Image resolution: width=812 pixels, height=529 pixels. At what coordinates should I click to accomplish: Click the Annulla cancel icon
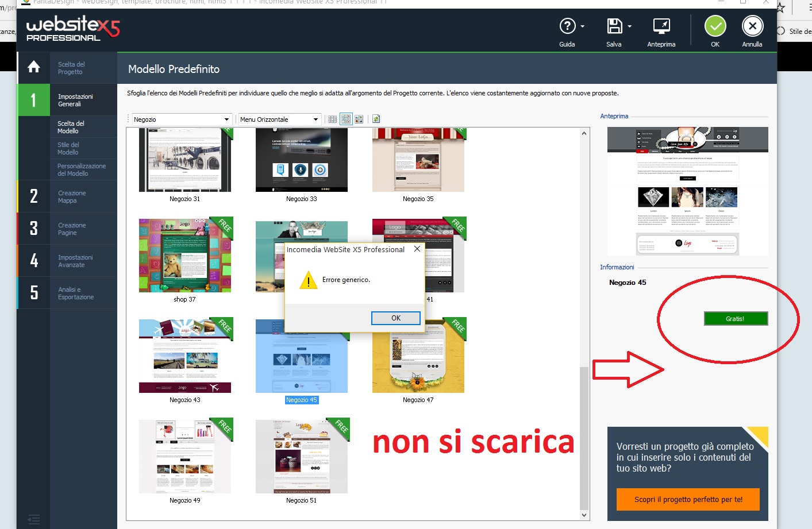click(x=752, y=26)
